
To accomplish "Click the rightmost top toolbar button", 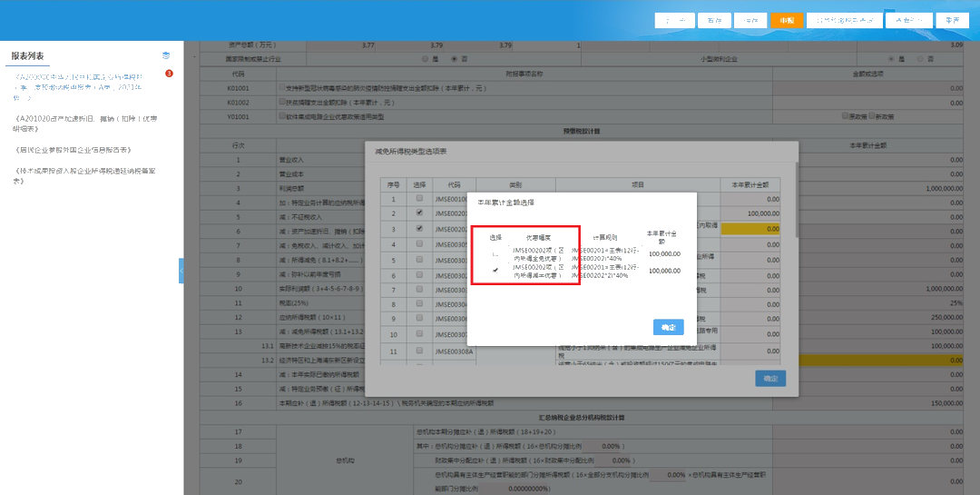I will [x=952, y=20].
